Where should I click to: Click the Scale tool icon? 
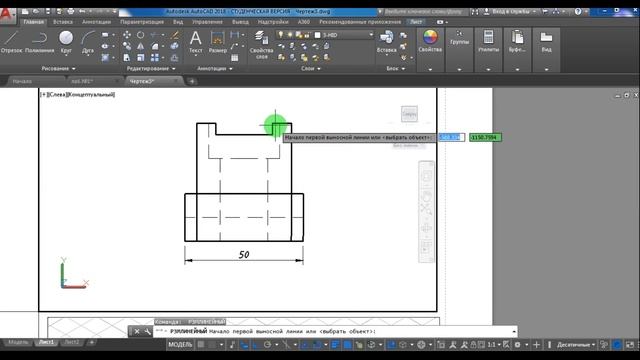coord(140,58)
